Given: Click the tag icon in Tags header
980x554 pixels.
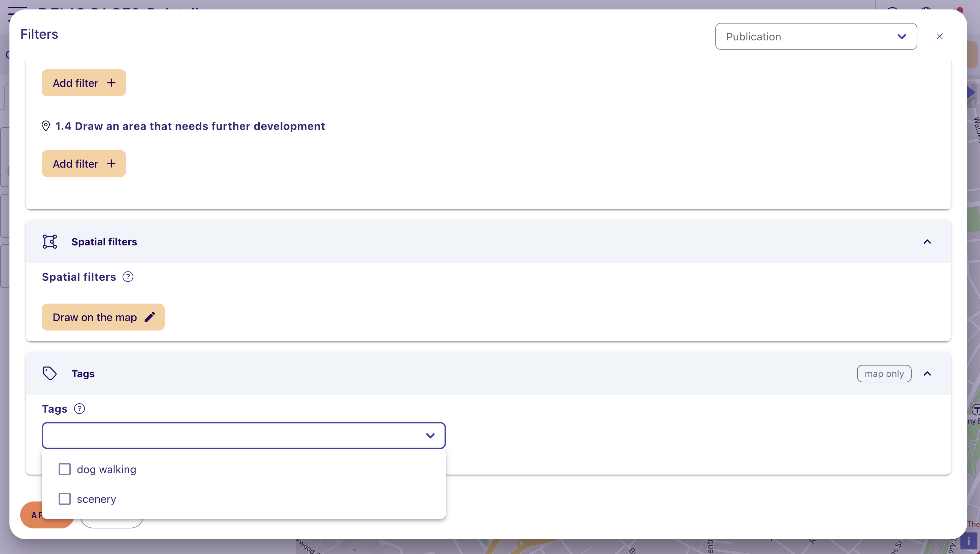Looking at the screenshot, I should click(x=50, y=374).
